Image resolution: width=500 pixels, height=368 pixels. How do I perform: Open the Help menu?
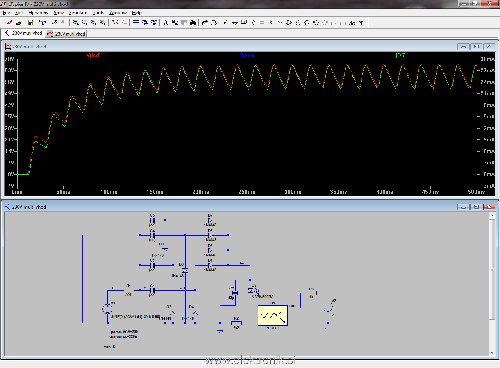(x=136, y=13)
